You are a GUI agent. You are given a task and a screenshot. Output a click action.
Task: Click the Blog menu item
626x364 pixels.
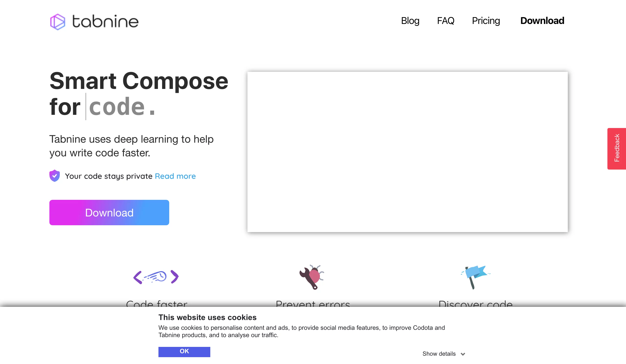point(410,20)
